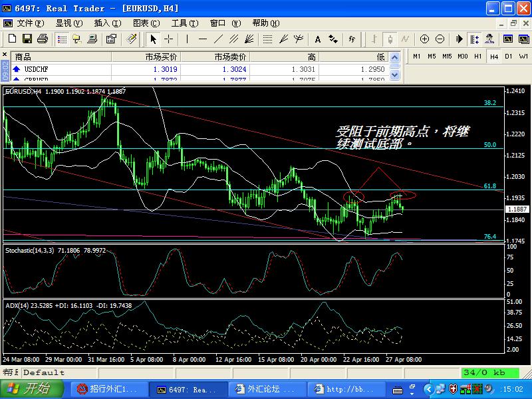Screen dimensions: 532x399
Task: Toggle the market watch window button
Action: point(62,39)
